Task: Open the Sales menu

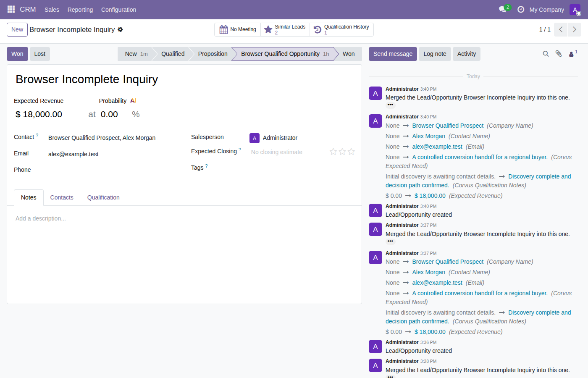Action: 52,9
